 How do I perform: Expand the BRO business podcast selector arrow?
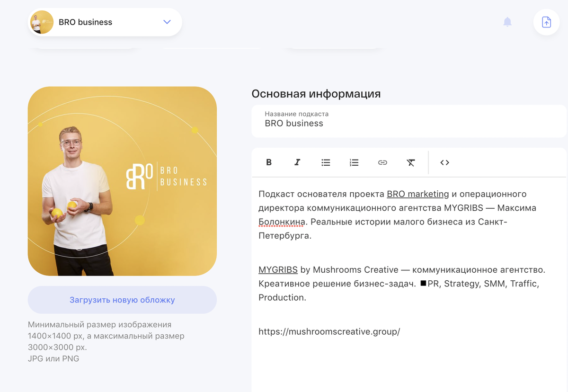click(x=167, y=22)
